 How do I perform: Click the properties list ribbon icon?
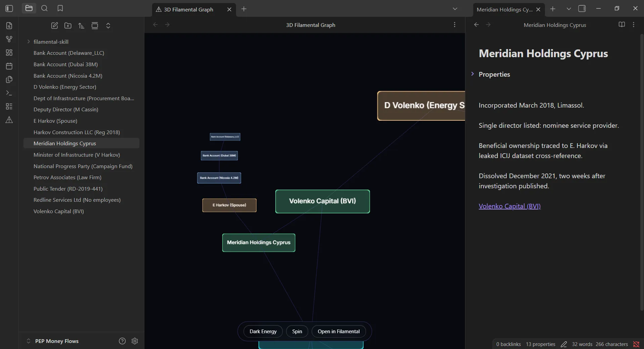(x=9, y=106)
